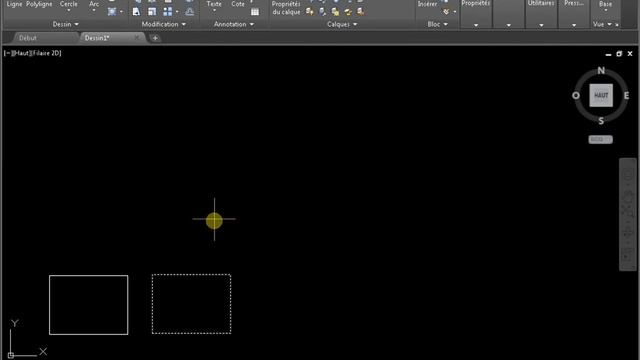Viewport: 640px width, 360px height.
Task: Click HAUT face on the ViewCube
Action: point(601,96)
